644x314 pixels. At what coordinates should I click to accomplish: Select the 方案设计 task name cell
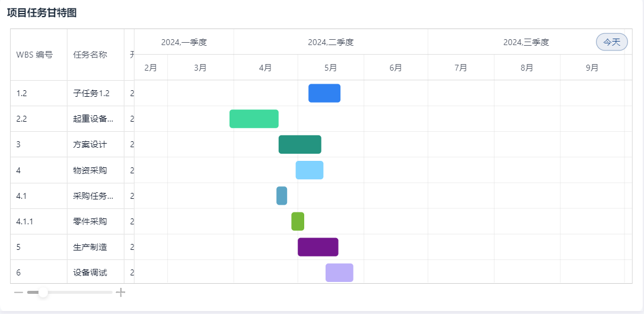coord(90,144)
